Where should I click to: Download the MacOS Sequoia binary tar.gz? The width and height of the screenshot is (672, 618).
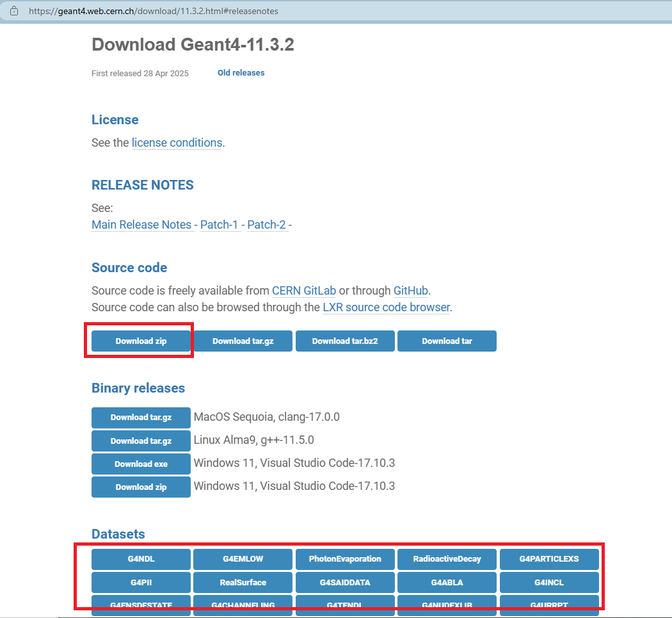(x=141, y=418)
